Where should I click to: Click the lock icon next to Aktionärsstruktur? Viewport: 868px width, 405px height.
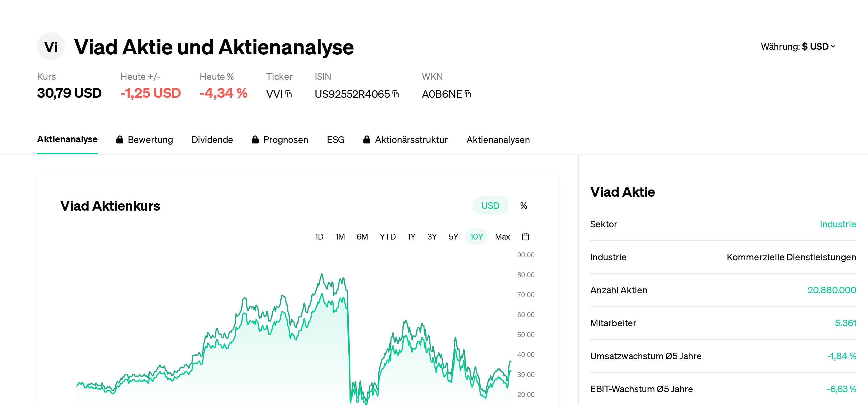click(367, 139)
